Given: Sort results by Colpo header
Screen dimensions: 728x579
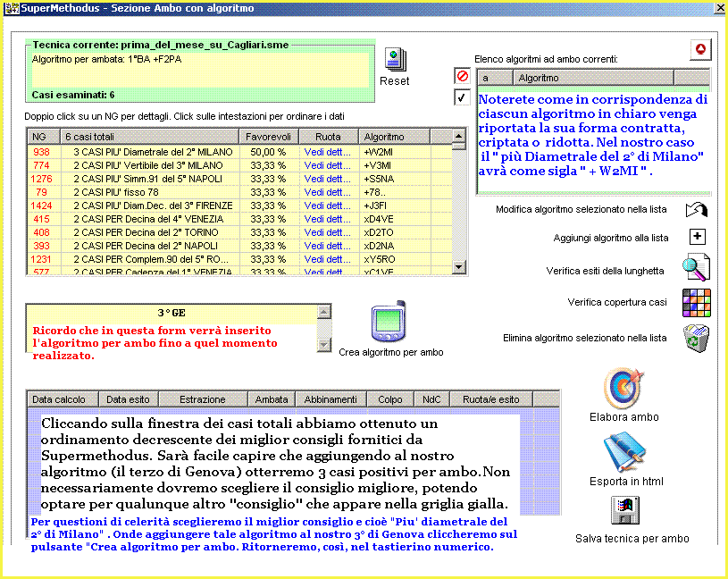Looking at the screenshot, I should pos(390,399).
